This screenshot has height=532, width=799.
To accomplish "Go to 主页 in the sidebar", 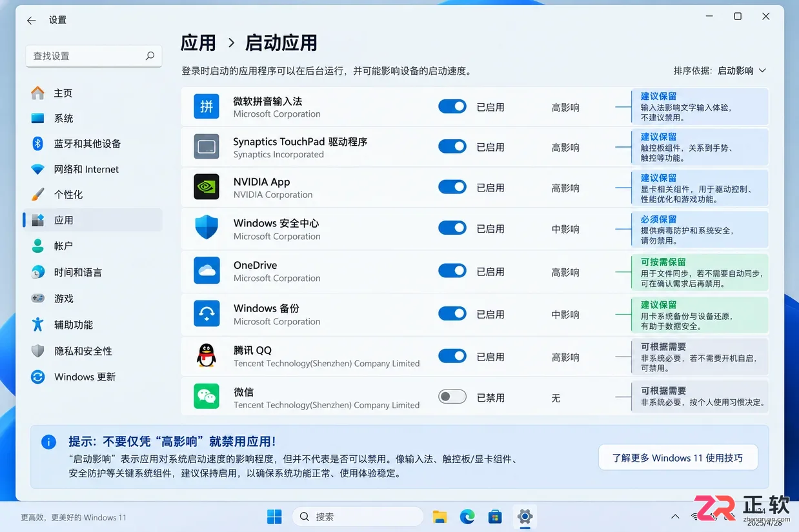I will tap(92, 93).
